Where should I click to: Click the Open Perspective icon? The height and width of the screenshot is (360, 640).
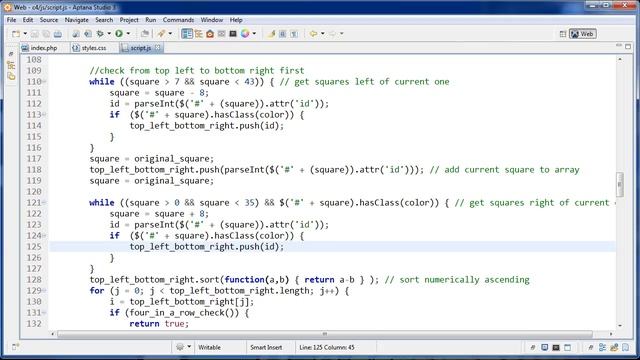563,34
